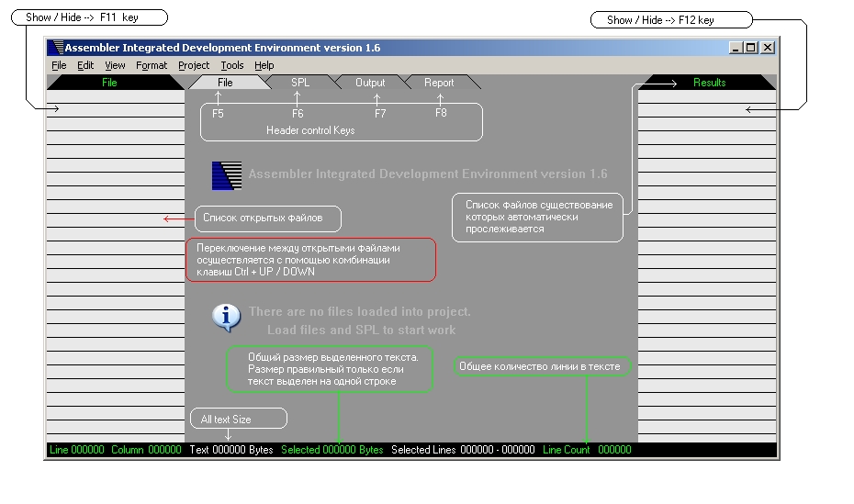Click the left File panel header
854x504 pixels.
[109, 83]
